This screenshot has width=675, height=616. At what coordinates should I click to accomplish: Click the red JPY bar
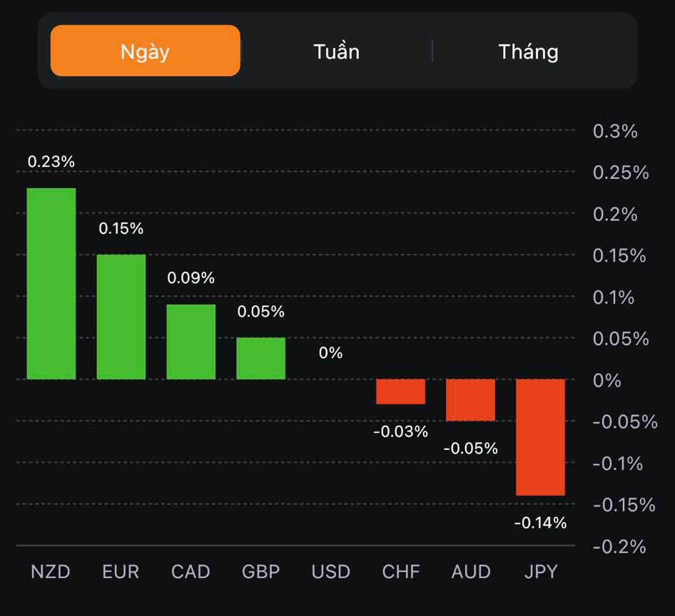coord(541,437)
